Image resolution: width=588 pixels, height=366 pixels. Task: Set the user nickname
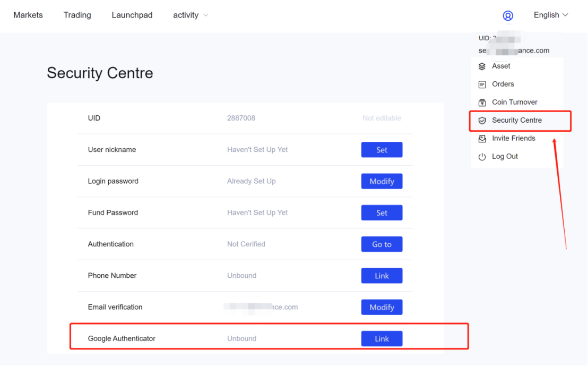[382, 150]
